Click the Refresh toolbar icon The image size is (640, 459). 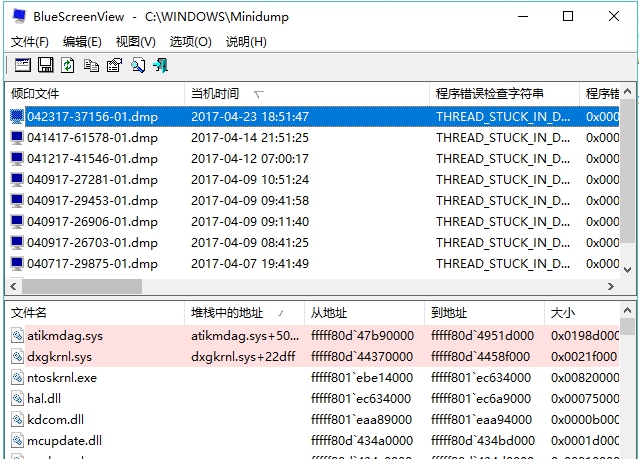coord(68,65)
